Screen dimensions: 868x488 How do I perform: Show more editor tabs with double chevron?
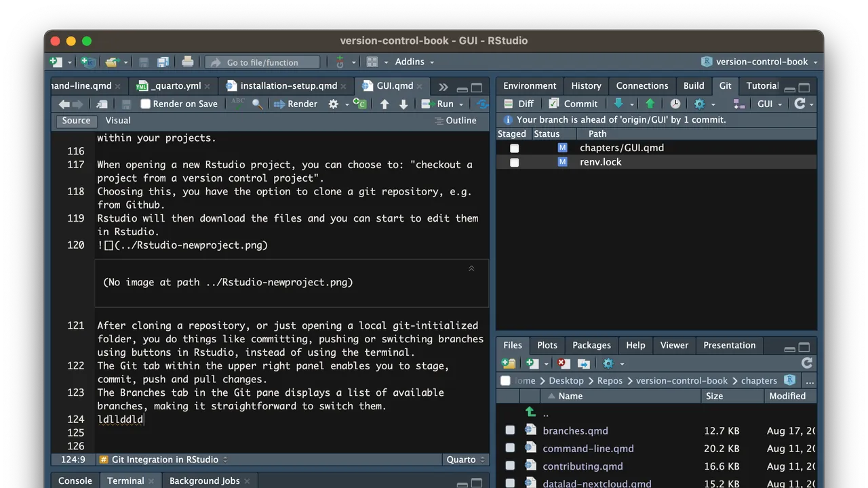pos(443,87)
